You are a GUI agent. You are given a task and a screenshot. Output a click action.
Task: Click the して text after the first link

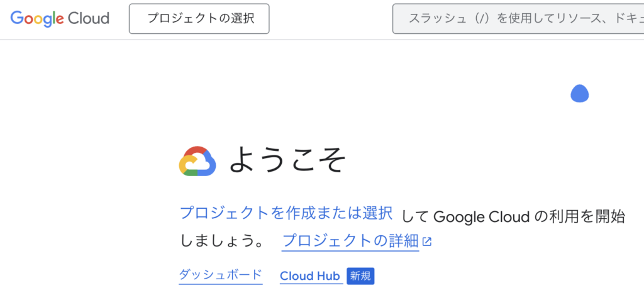point(414,217)
